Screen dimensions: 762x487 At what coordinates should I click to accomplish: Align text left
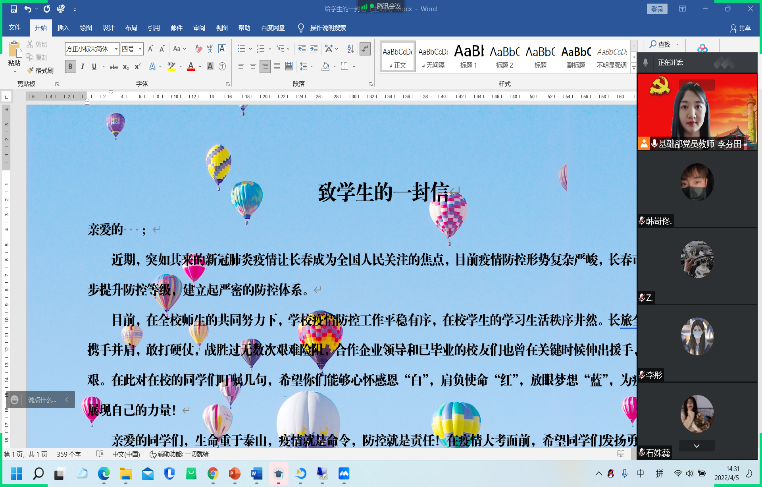click(x=241, y=66)
